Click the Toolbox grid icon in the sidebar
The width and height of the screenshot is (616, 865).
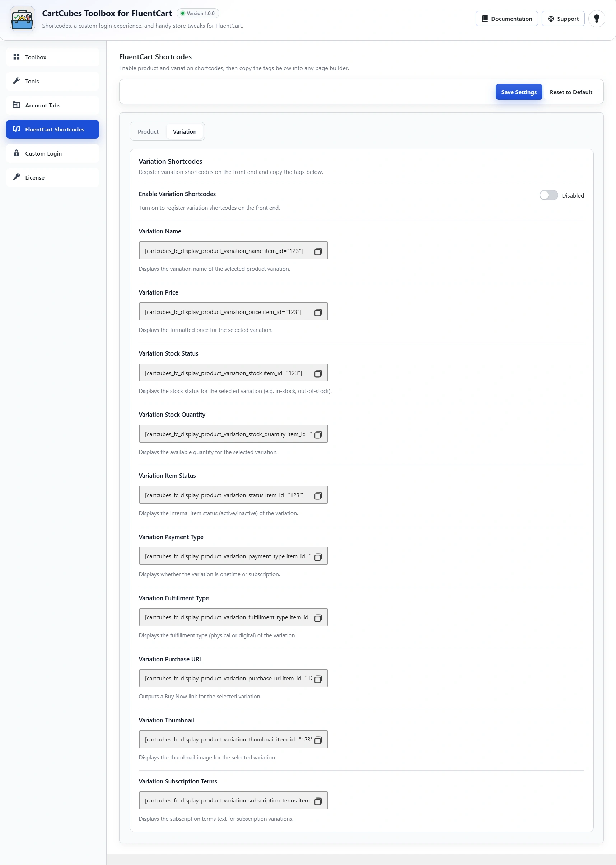[16, 56]
